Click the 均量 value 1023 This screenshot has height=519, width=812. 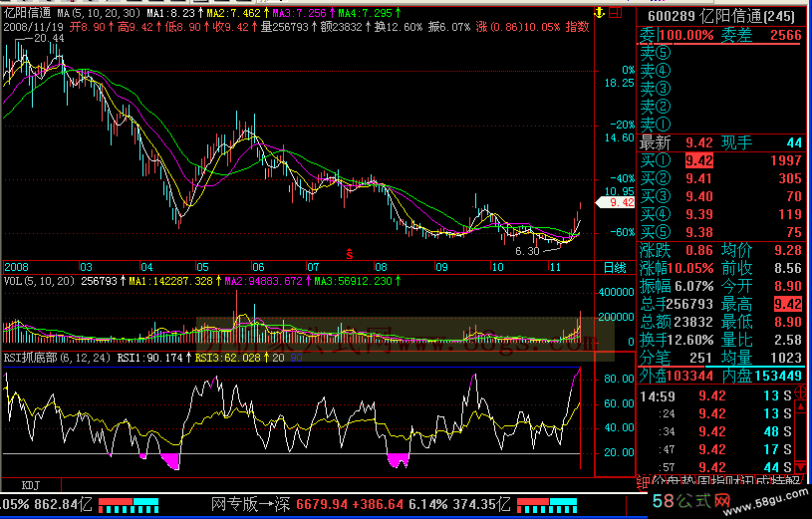pos(785,358)
